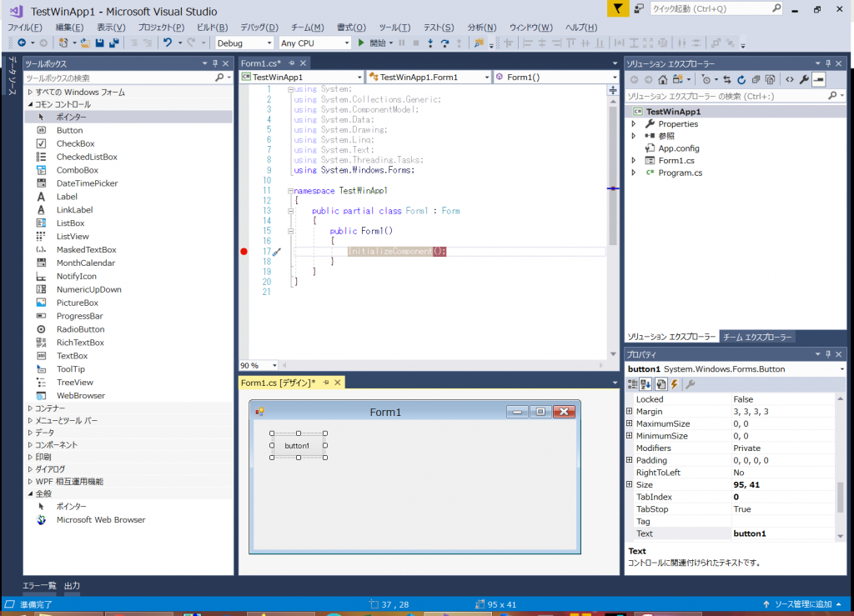The width and height of the screenshot is (854, 616).
Task: Click the quick launch search box
Action: [711, 8]
